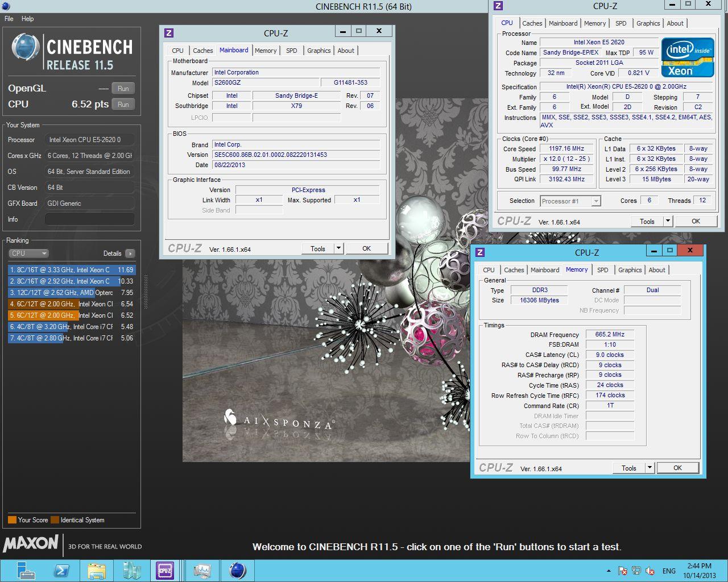This screenshot has width=728, height=582.
Task: Click the motherboard model field S2600GZ
Action: point(265,82)
